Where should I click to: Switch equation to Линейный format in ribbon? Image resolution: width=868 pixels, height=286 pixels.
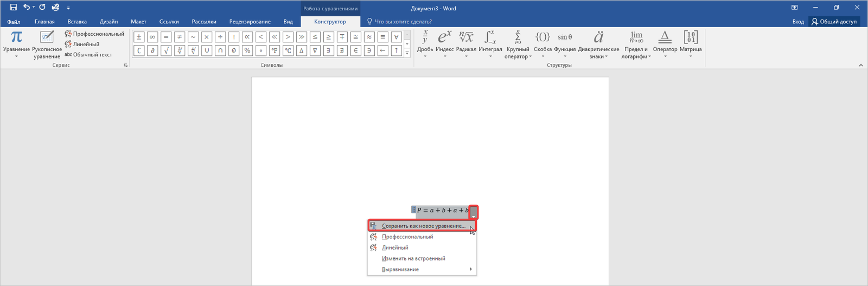point(82,44)
